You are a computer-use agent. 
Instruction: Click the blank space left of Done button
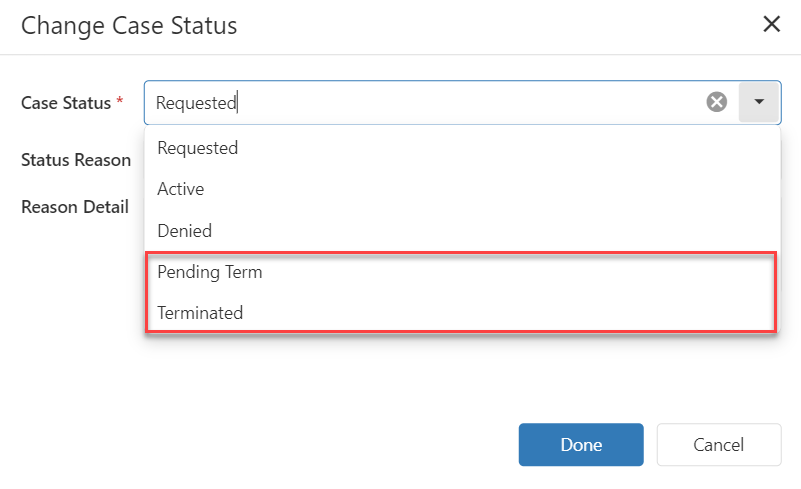pyautogui.click(x=300, y=445)
